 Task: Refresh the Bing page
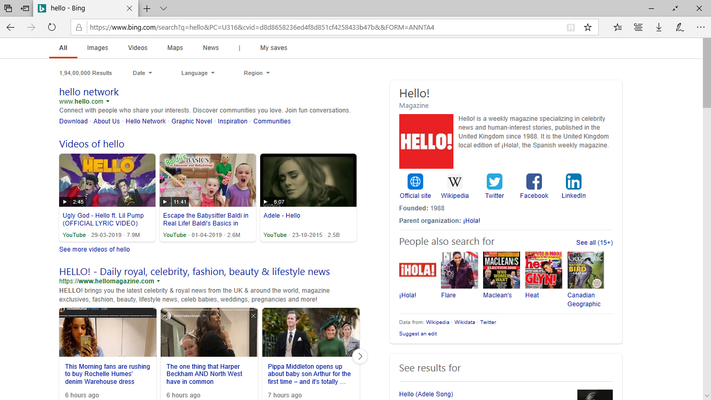[52, 27]
